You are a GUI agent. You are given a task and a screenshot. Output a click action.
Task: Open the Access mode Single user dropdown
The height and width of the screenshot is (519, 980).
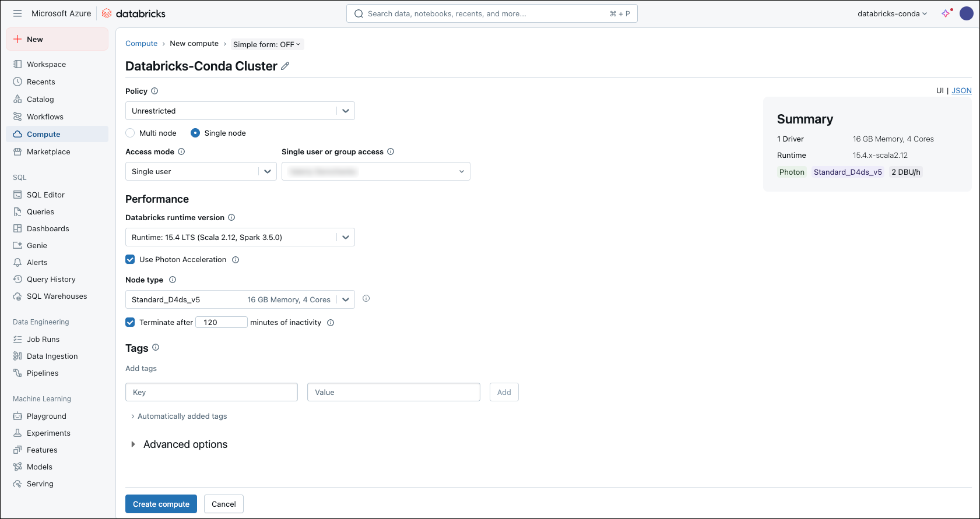click(x=201, y=171)
